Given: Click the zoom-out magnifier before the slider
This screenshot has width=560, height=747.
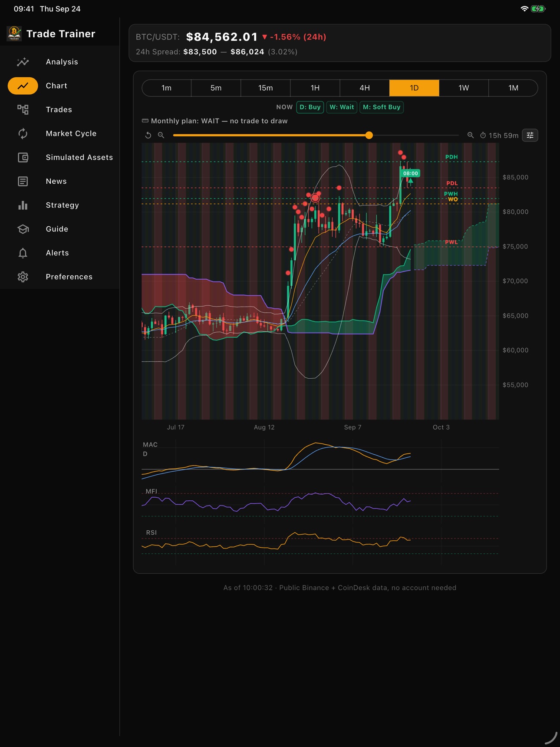Looking at the screenshot, I should pyautogui.click(x=161, y=136).
